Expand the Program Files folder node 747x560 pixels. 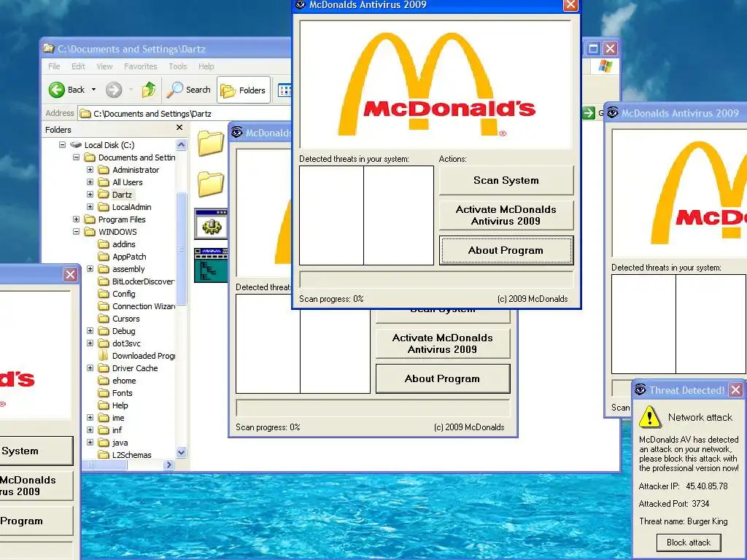coord(76,219)
